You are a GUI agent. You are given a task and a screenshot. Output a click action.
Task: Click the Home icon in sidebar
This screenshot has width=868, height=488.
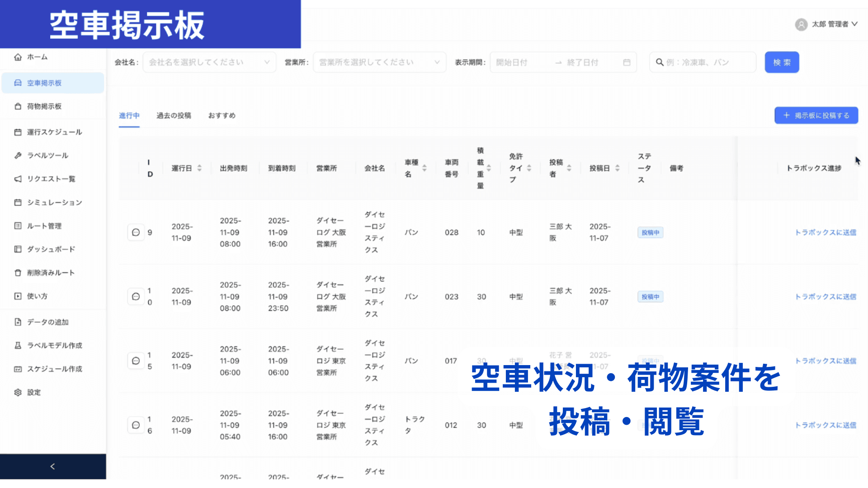point(18,57)
